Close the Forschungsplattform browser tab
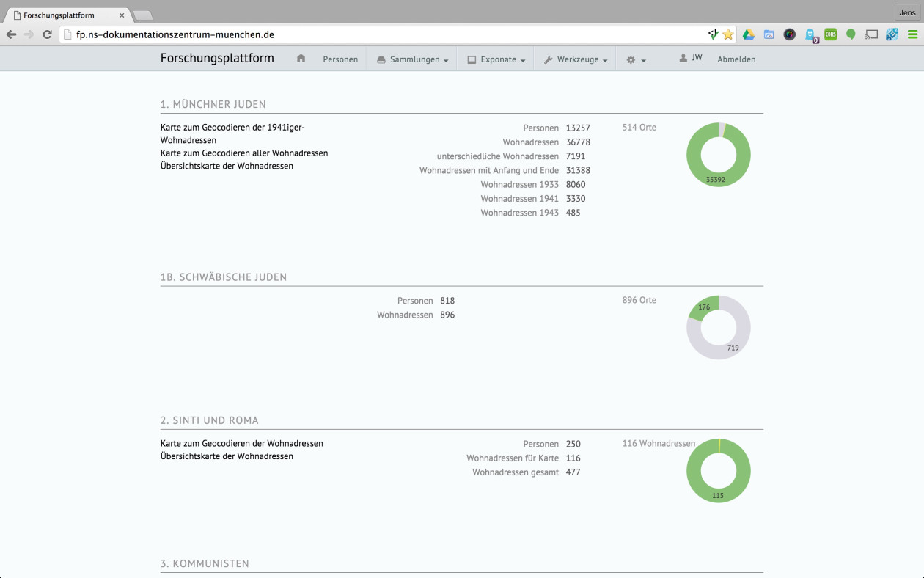924x578 pixels. click(122, 15)
